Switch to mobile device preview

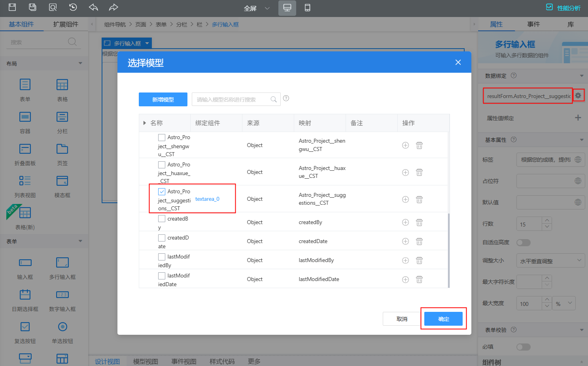(307, 8)
